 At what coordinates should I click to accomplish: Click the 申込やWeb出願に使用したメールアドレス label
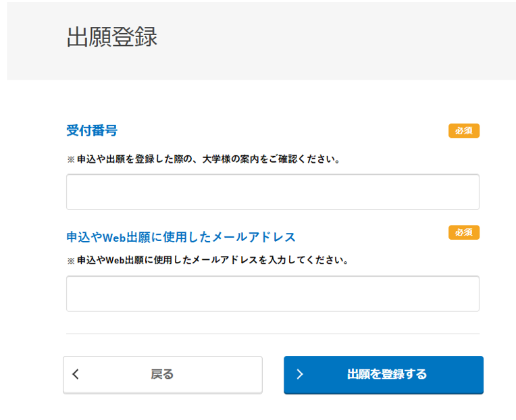pyautogui.click(x=181, y=237)
